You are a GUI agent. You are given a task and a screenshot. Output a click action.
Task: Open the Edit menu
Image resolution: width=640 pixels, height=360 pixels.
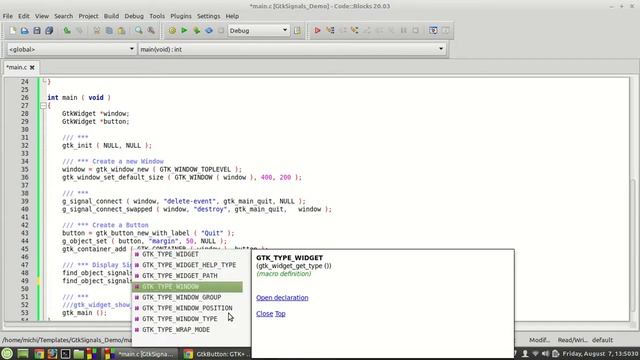(24, 16)
